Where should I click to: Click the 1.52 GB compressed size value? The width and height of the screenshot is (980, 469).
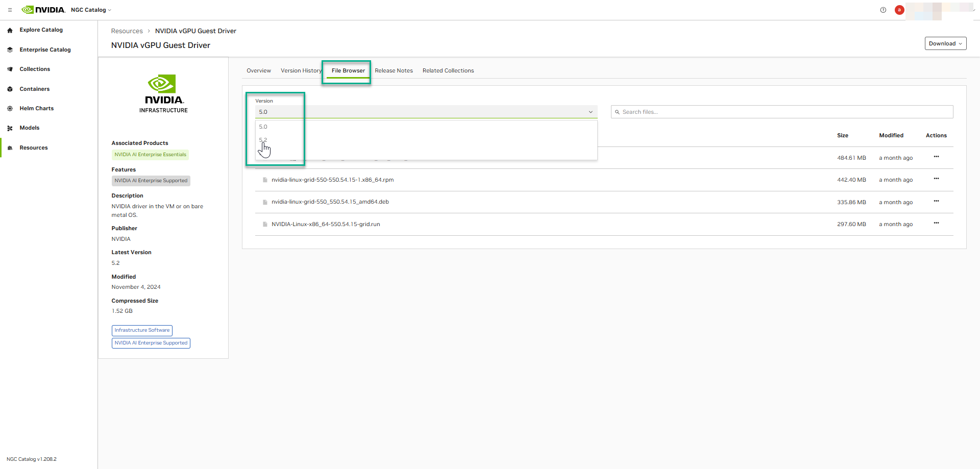click(x=122, y=311)
